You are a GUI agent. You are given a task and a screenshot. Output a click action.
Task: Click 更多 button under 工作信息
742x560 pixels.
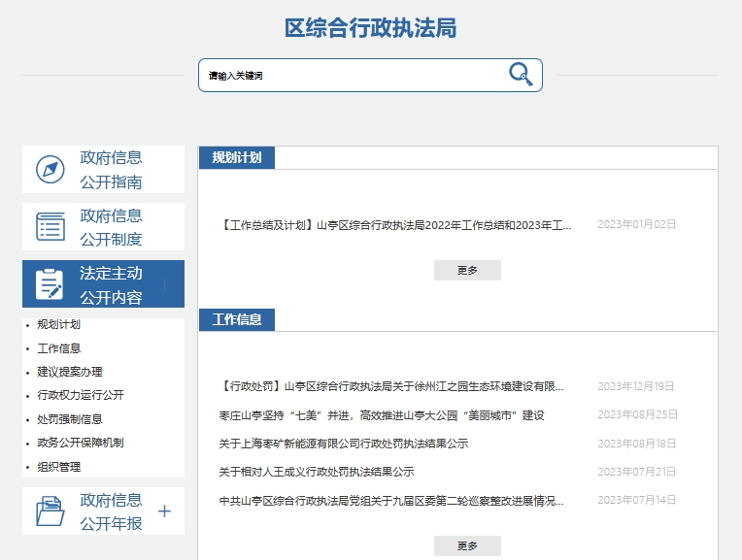pos(467,545)
